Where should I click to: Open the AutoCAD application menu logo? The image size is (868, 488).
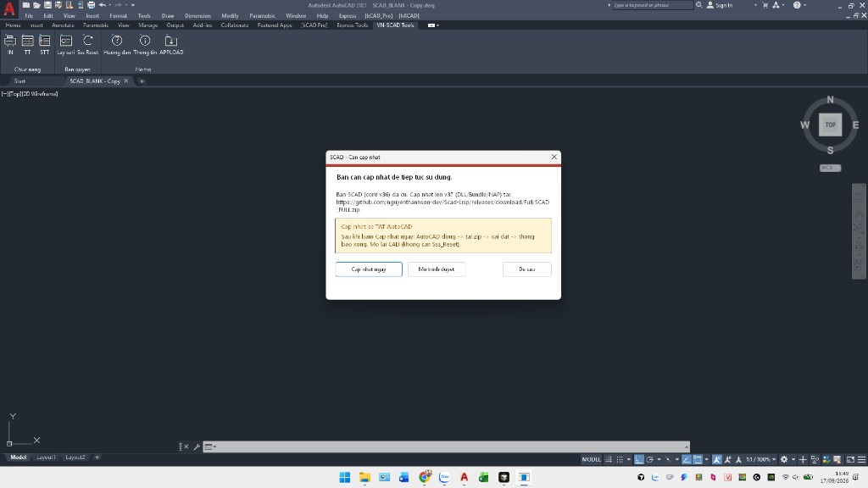(8, 8)
